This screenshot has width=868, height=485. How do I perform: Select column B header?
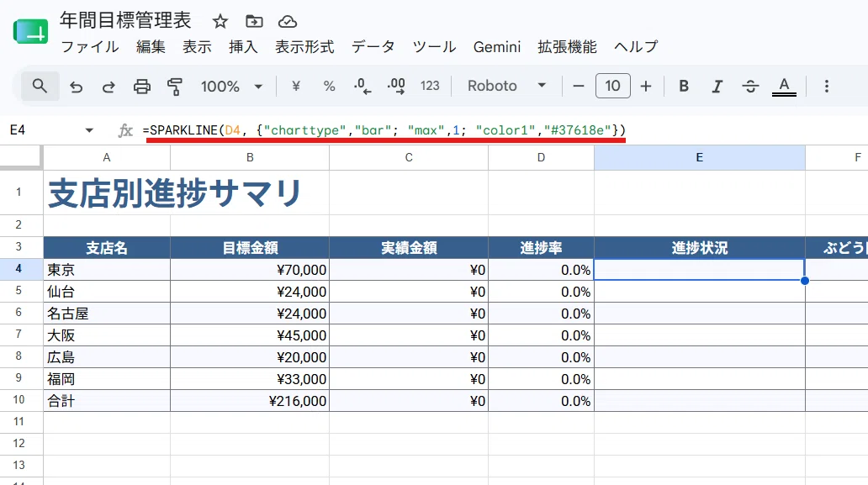pyautogui.click(x=250, y=158)
